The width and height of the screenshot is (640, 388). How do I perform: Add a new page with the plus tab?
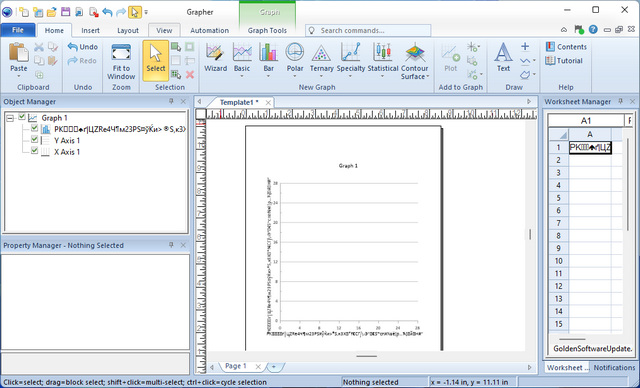point(273,366)
